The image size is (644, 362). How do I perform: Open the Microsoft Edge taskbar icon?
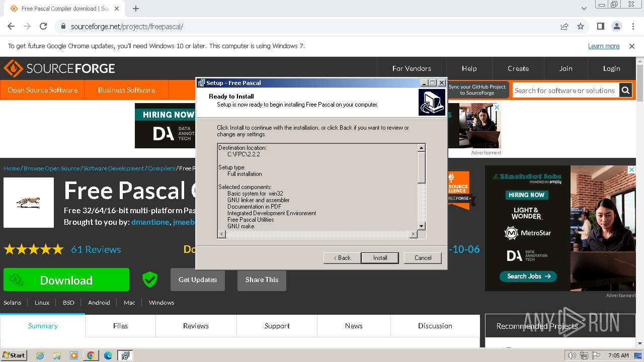[x=108, y=355]
